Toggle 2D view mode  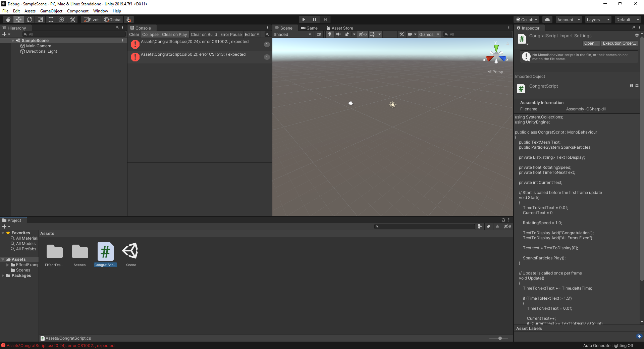point(319,34)
